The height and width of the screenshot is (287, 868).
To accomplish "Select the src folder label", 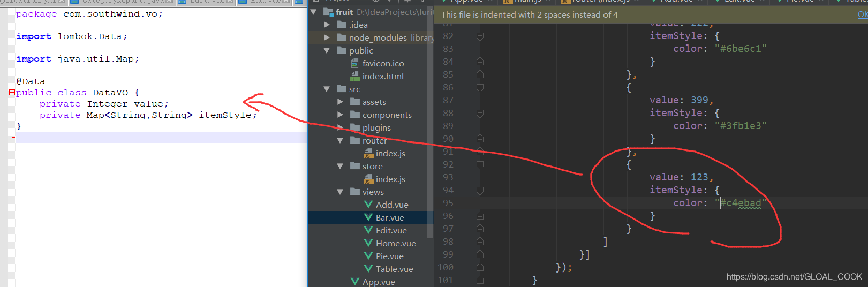I will (354, 89).
